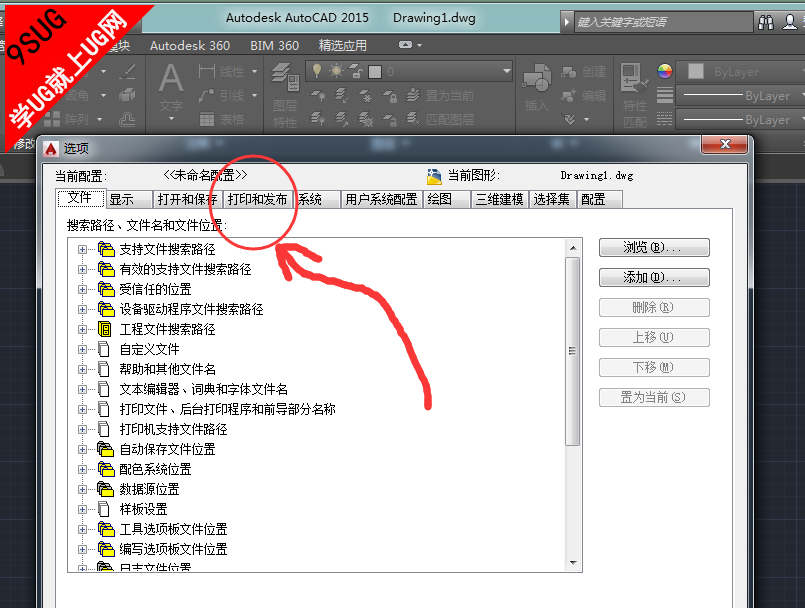Expand the 有效的支持文件搜索路径 node
805x608 pixels.
pyautogui.click(x=82, y=270)
